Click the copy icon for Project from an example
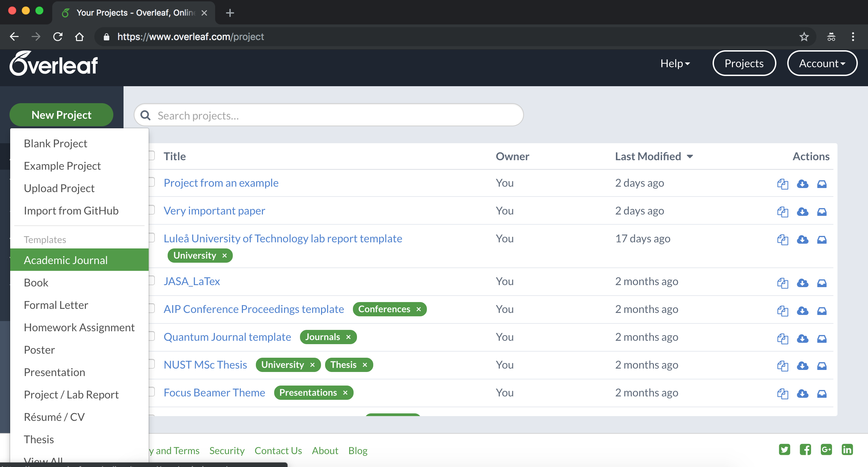 click(783, 183)
